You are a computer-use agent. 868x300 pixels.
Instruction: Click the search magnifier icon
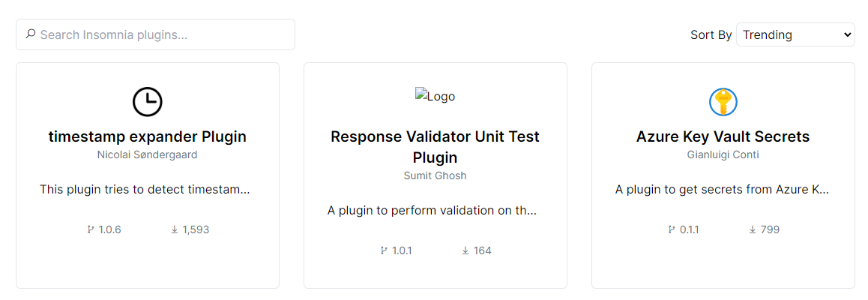[x=30, y=34]
